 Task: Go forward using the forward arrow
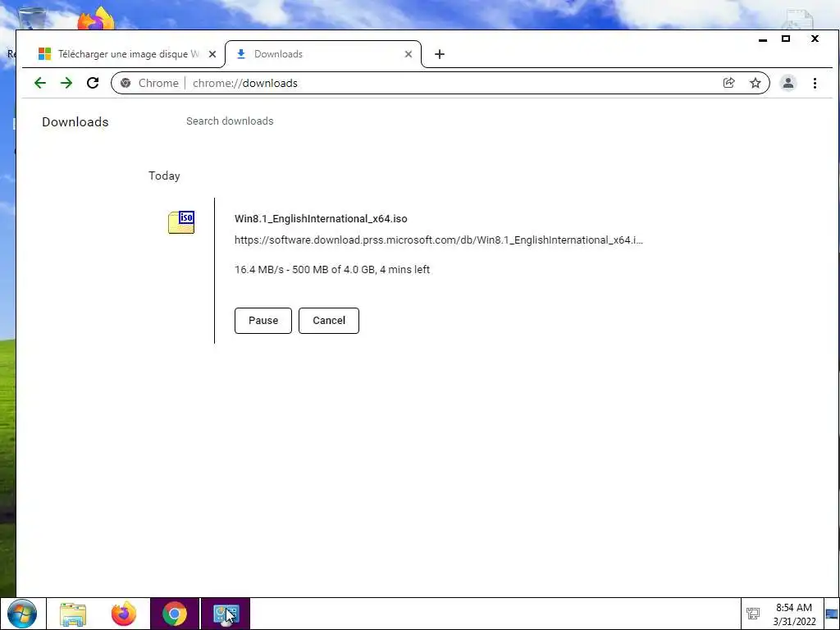pos(66,83)
